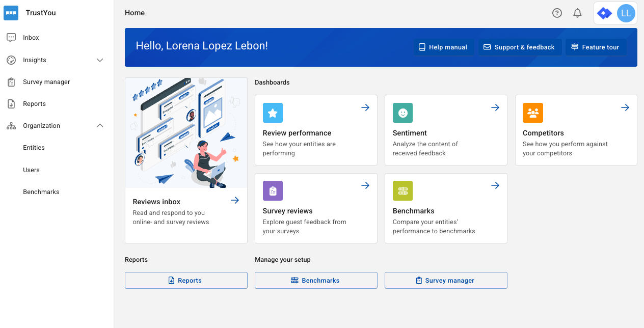Click 'See how you perform against your competitors' text
The width and height of the screenshot is (644, 328).
pos(565,149)
